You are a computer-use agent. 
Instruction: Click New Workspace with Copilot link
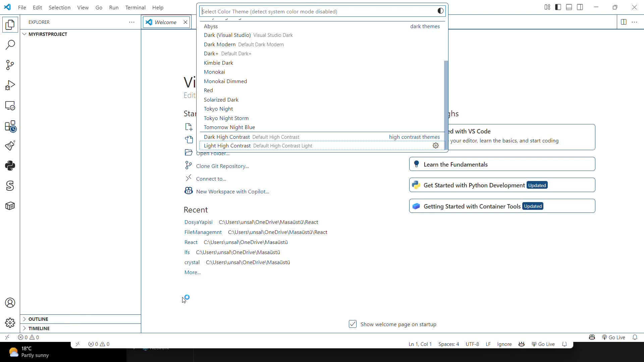[232, 191]
